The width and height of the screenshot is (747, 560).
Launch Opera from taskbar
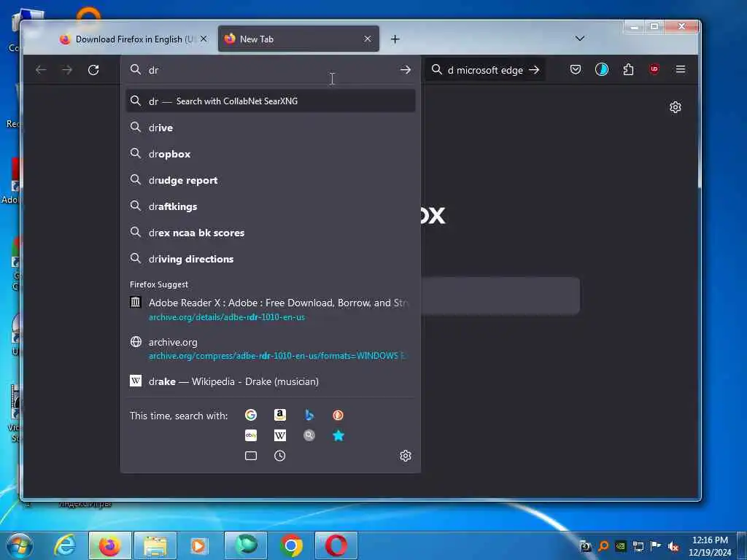[x=336, y=545]
